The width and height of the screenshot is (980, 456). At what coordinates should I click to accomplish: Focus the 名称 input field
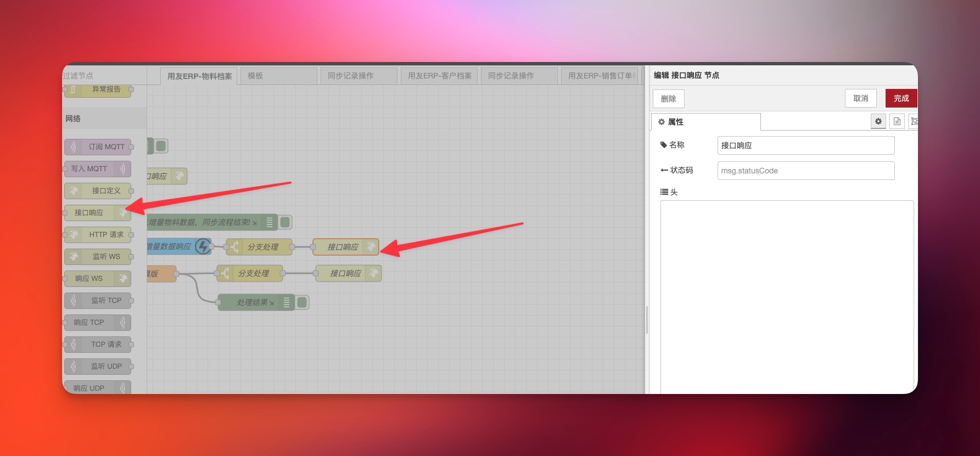[x=805, y=145]
